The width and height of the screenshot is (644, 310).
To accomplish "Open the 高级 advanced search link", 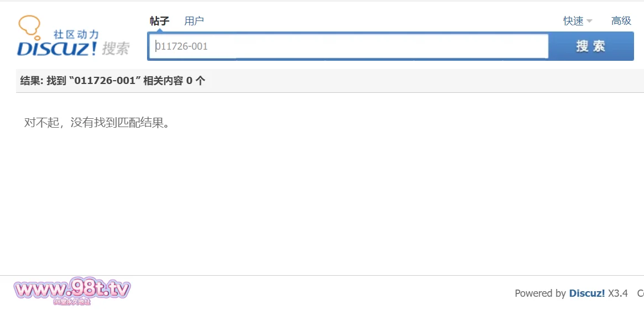I will 621,21.
